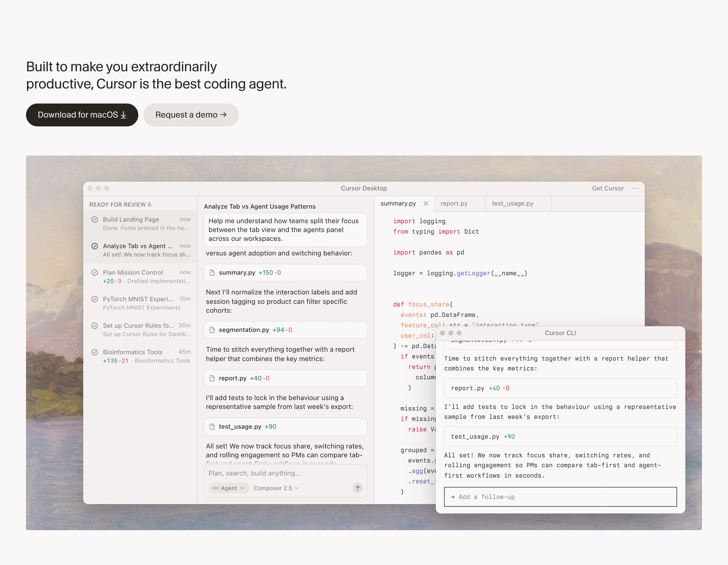The height and width of the screenshot is (565, 728).
Task: Click the file icon on the summary.py card
Action: coord(212,273)
